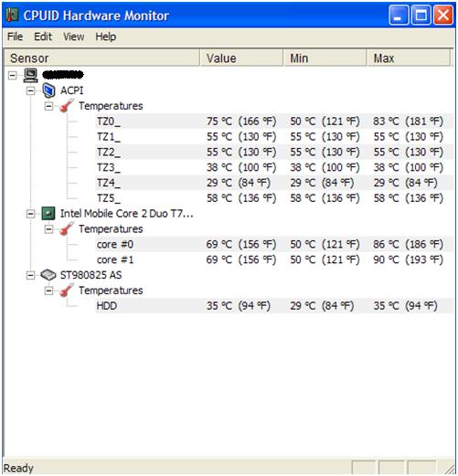
Task: Open the View menu
Action: [x=74, y=37]
